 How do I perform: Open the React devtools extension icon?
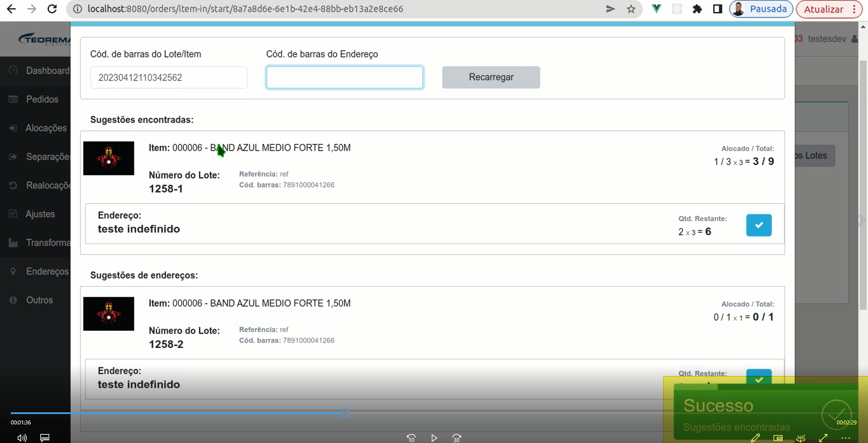tap(677, 9)
